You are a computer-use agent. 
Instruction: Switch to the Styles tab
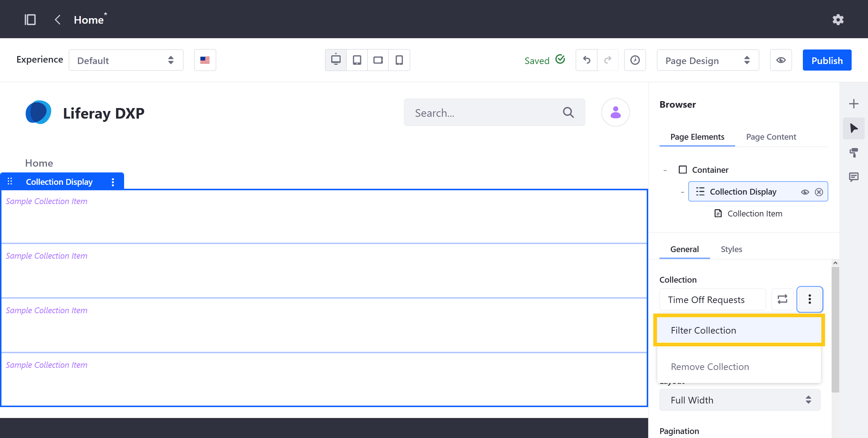731,249
